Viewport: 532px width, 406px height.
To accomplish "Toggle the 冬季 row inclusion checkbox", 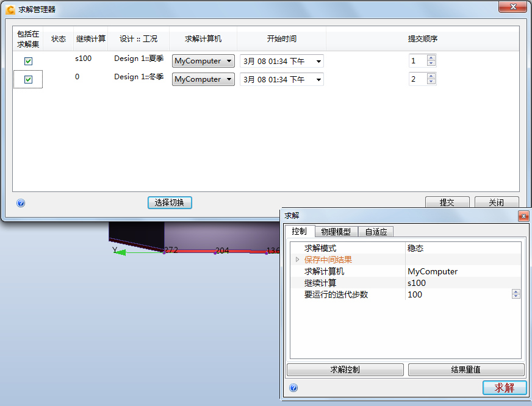I will (x=27, y=79).
